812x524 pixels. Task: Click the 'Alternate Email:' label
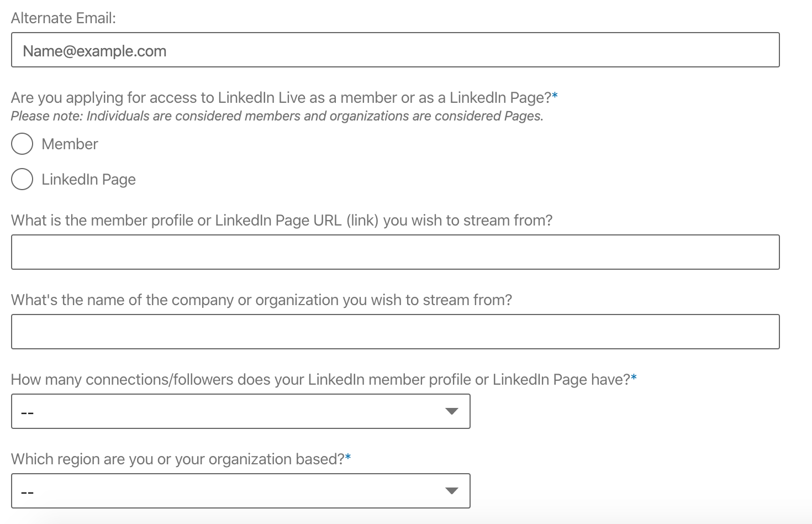pyautogui.click(x=64, y=18)
